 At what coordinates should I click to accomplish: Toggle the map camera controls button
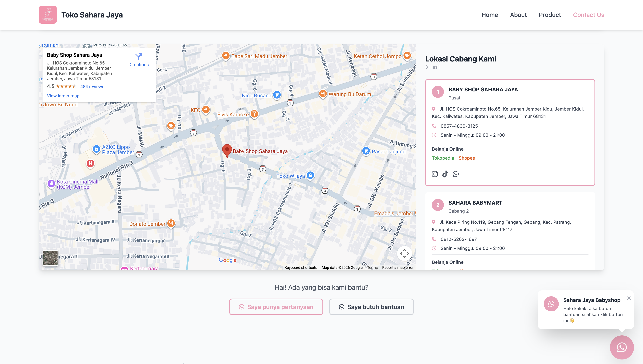[404, 253]
